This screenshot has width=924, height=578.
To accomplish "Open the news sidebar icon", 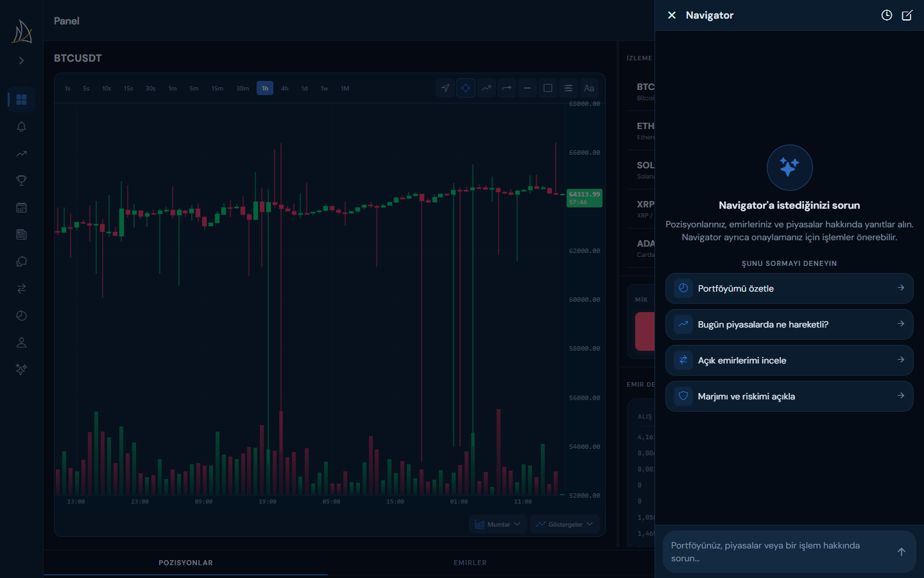I will 21,234.
